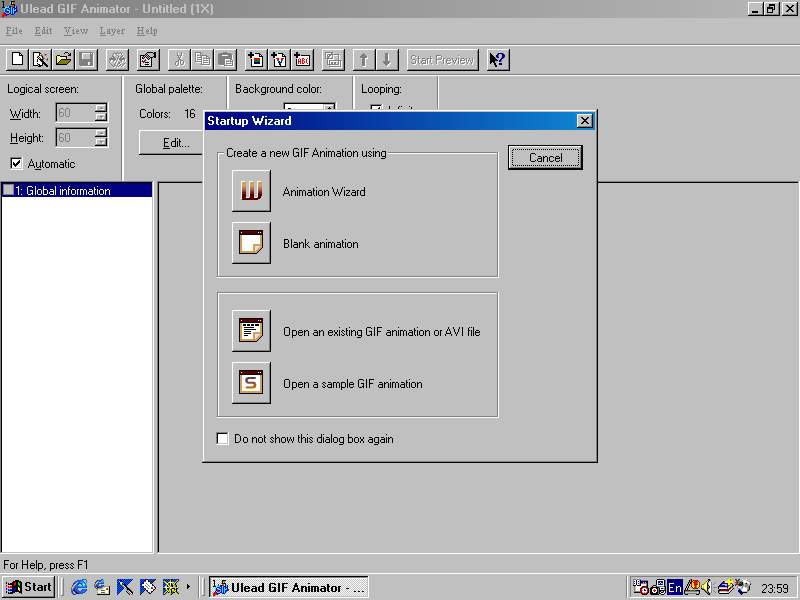Open the Background color dropdown
The image size is (800, 600).
point(329,108)
